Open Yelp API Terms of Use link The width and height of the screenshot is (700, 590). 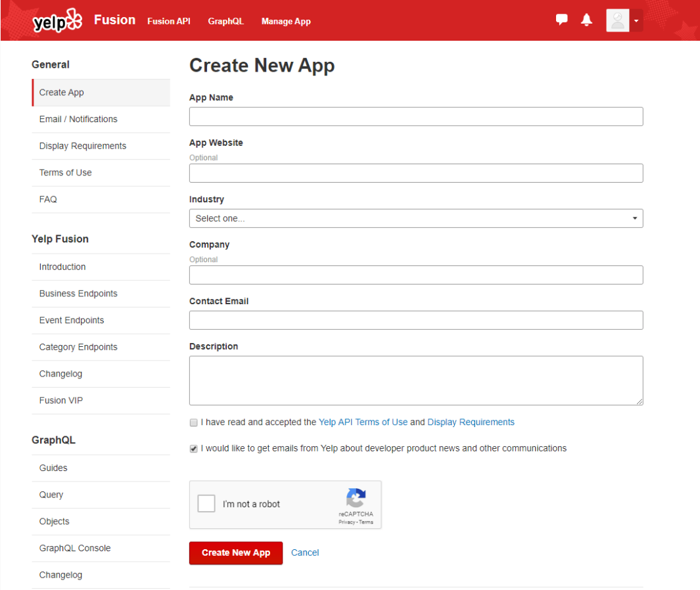pyautogui.click(x=363, y=422)
